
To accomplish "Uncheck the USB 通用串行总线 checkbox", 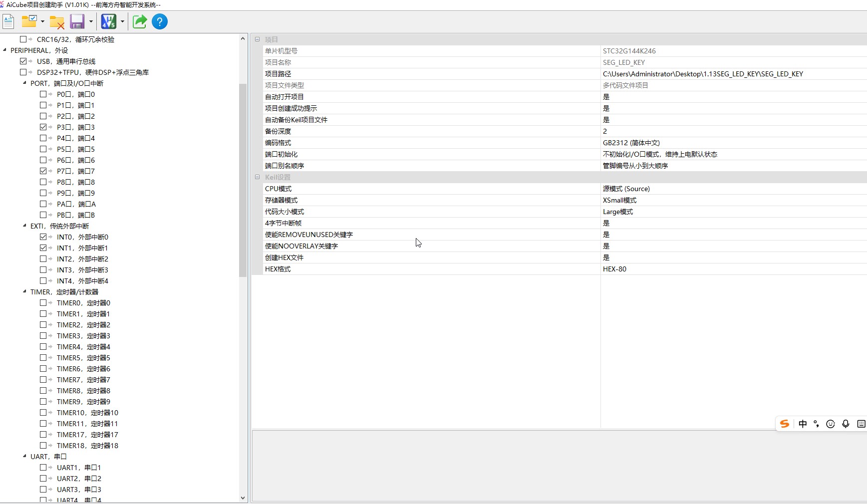I will (23, 61).
